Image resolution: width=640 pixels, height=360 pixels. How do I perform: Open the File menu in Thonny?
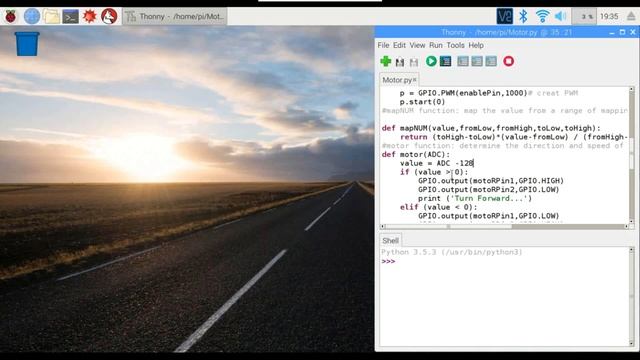pos(383,45)
